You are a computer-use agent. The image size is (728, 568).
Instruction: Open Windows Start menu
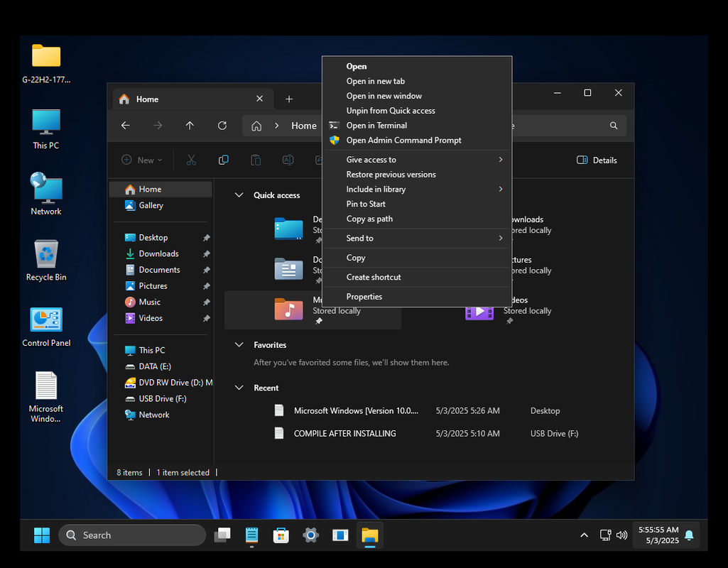[x=42, y=535]
